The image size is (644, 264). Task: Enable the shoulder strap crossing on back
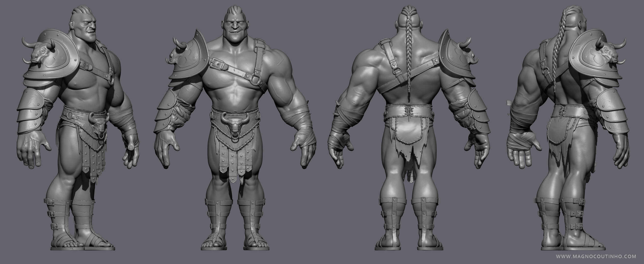pos(397,72)
